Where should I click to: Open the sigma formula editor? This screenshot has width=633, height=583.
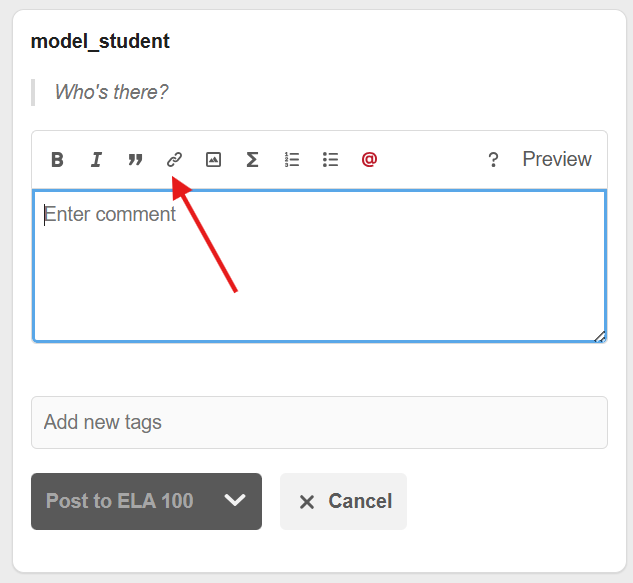252,159
